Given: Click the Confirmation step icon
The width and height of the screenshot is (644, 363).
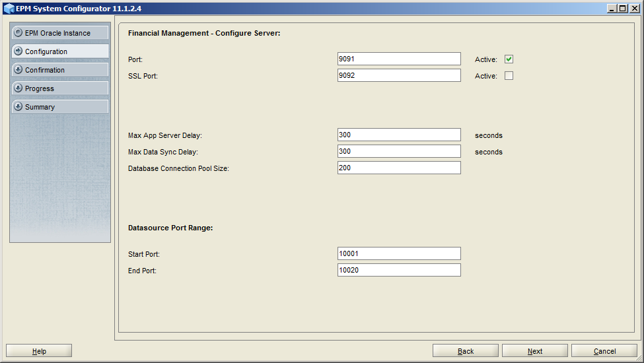Looking at the screenshot, I should tap(18, 69).
